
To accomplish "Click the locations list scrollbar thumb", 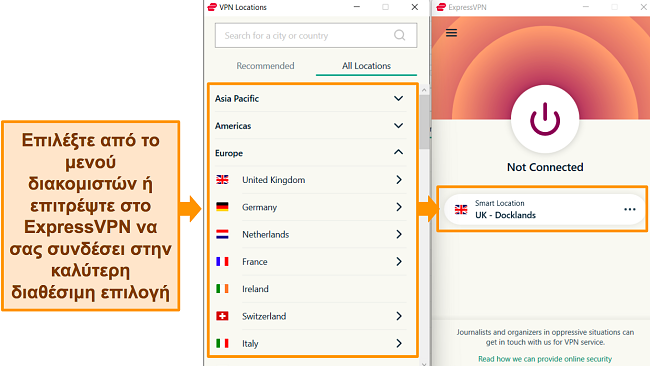I will [424, 122].
